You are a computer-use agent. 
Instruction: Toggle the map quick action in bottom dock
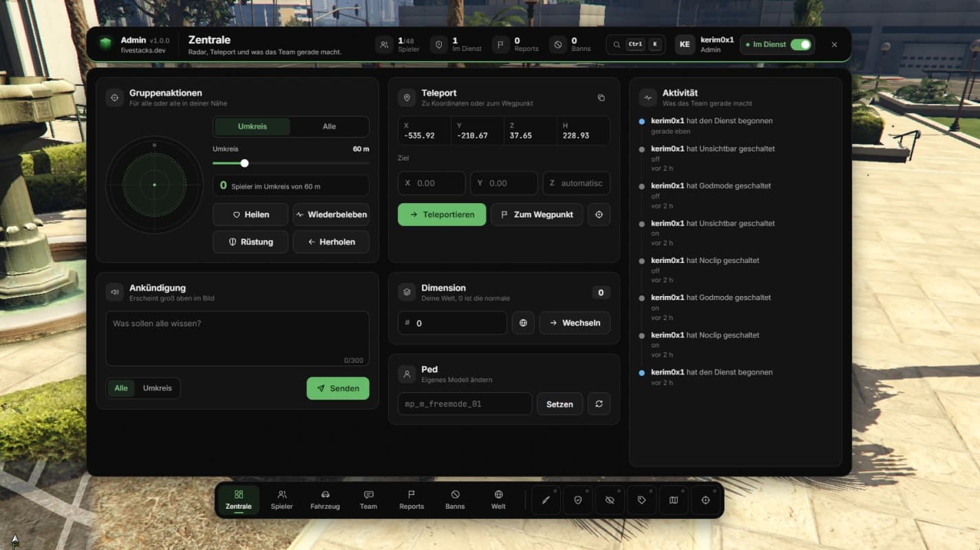(x=674, y=500)
